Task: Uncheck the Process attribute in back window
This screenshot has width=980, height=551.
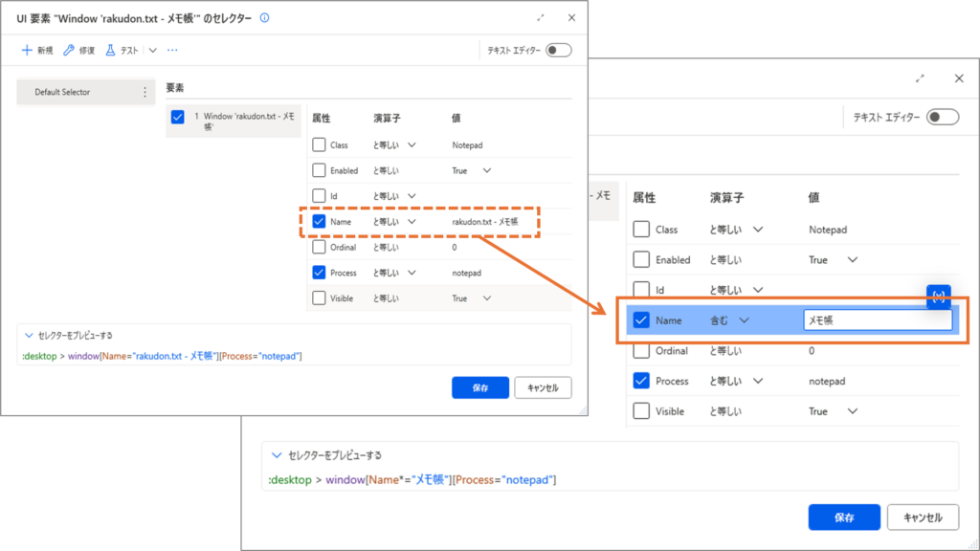Action: (319, 273)
